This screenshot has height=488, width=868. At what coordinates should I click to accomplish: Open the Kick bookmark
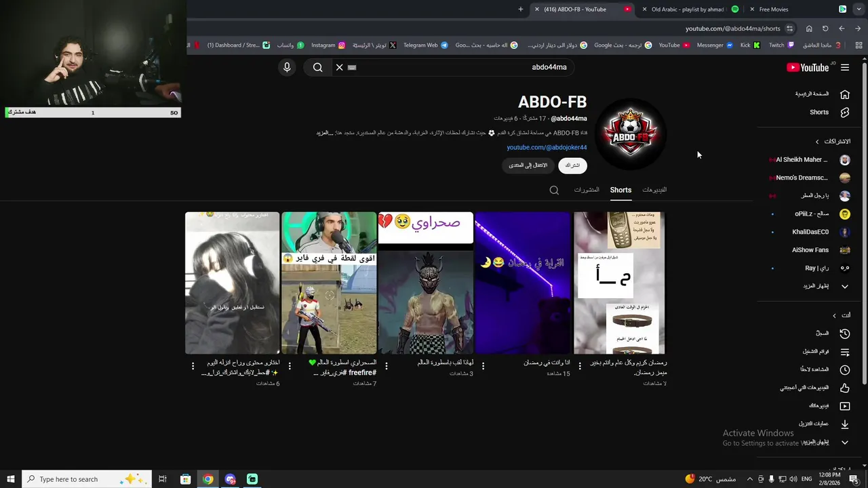coord(750,45)
